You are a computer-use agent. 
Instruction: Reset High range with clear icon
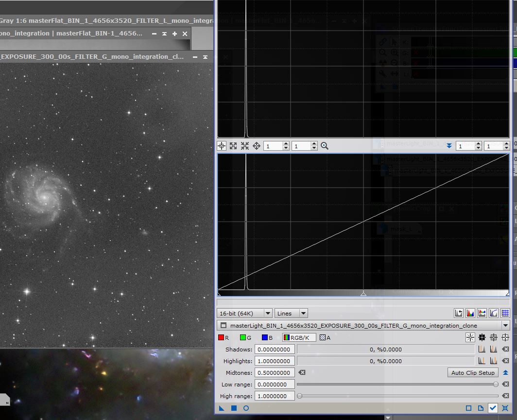click(505, 396)
